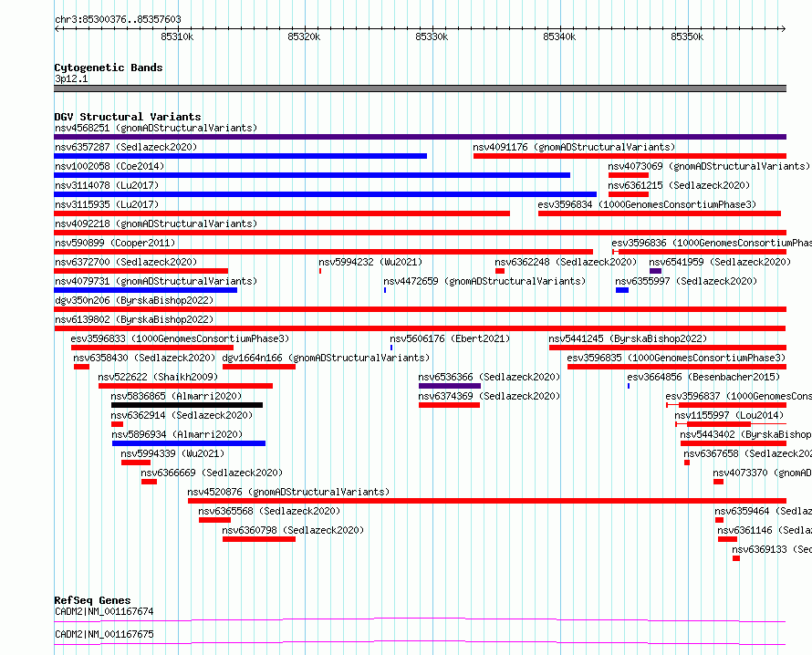Click esv3596833 1000Genomes variant label
812x655 pixels.
pos(180,338)
